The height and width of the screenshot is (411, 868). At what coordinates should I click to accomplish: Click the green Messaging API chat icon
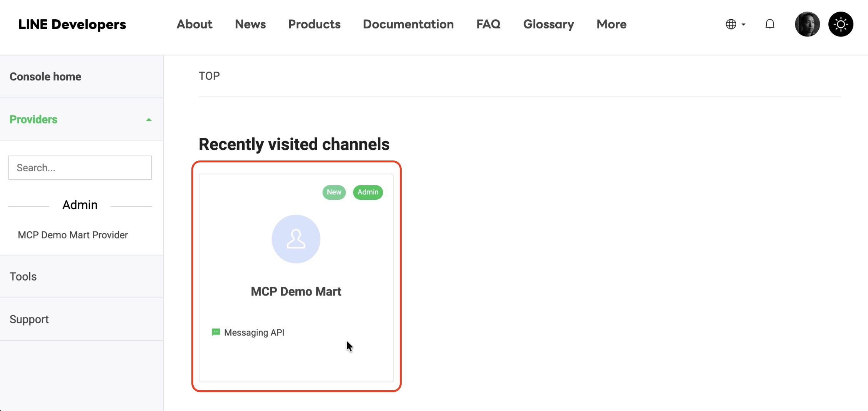216,332
